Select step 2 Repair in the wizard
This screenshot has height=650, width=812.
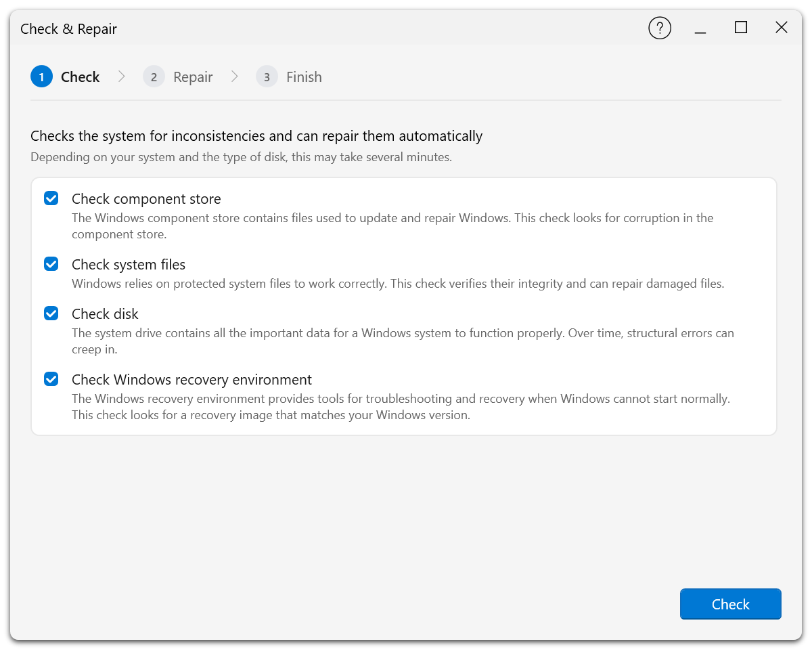click(178, 77)
